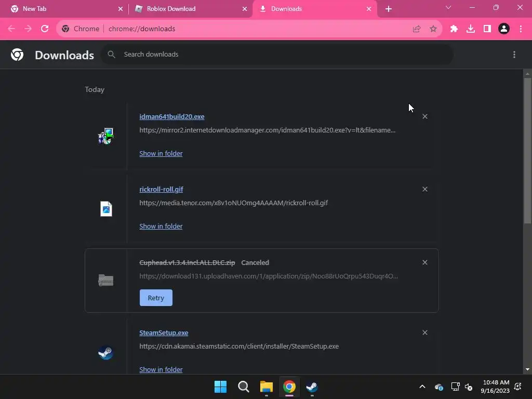
Task: Click the rickroll-roll.gif image file icon
Action: (106, 209)
